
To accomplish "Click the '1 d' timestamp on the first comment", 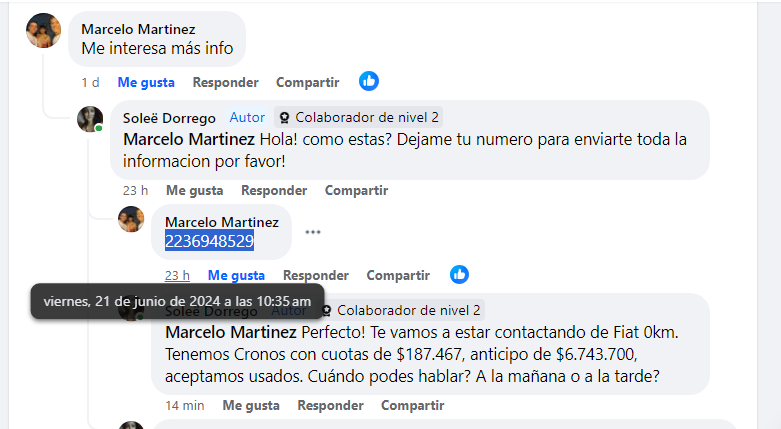I will point(90,82).
